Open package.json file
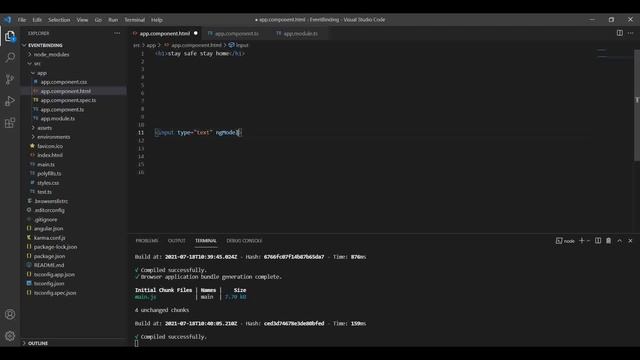640x360 pixels. click(49, 256)
